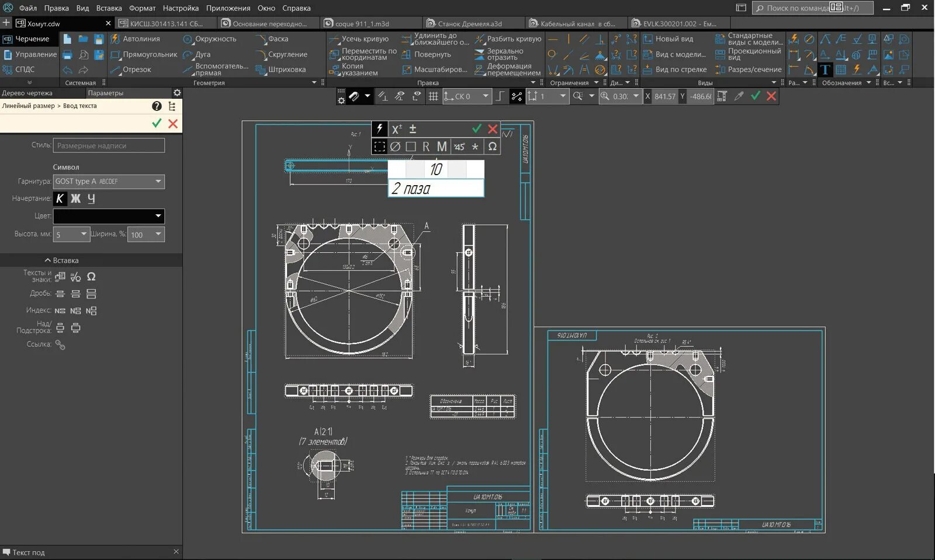This screenshot has height=560, width=935.
Task: Toggle X± deviation button in text toolbar
Action: tap(397, 129)
